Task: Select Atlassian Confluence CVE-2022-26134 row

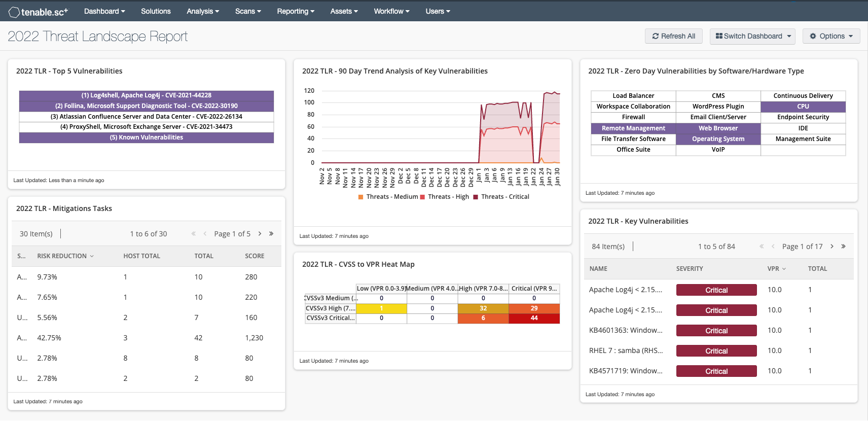Action: pyautogui.click(x=147, y=117)
